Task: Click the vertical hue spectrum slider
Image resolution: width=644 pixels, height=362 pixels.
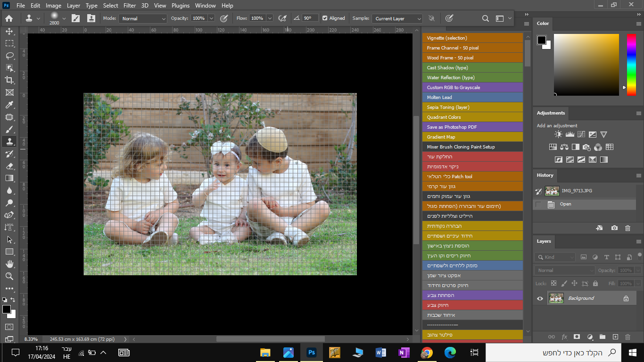Action: coord(631,65)
